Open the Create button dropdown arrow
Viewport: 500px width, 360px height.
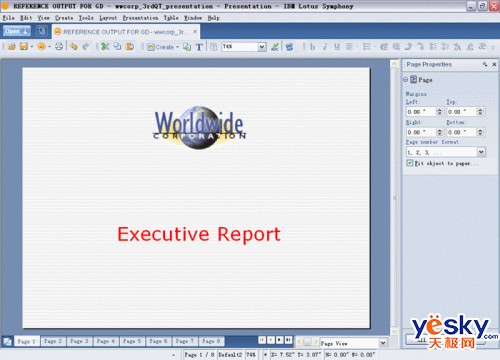[177, 47]
